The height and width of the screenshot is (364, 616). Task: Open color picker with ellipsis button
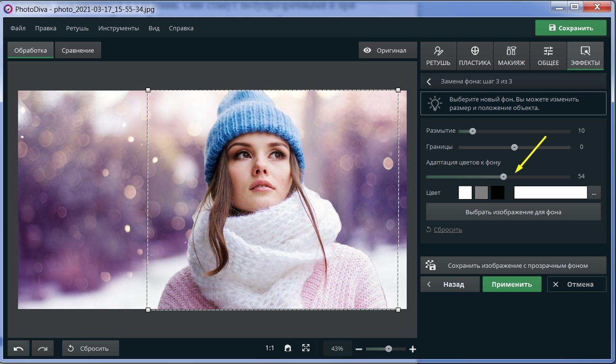(x=594, y=192)
